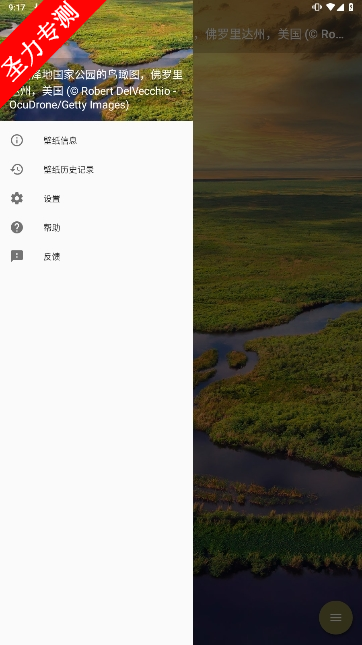The image size is (362, 645).
Task: Choose the 反馈 menu label
Action: point(52,257)
